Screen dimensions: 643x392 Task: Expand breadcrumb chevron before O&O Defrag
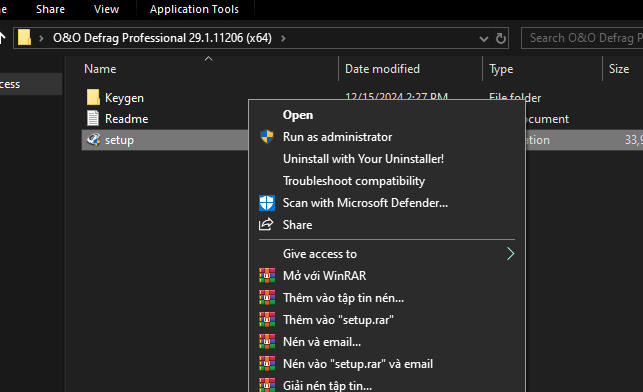tap(41, 39)
